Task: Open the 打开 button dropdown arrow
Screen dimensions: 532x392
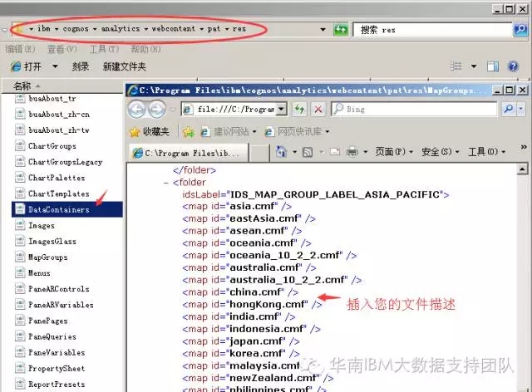Action: click(x=55, y=66)
